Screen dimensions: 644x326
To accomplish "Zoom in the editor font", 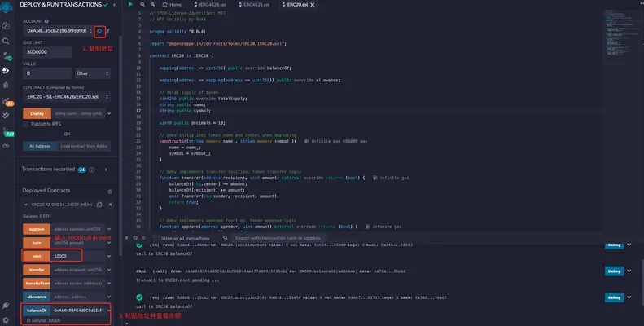I will click(x=152, y=4).
